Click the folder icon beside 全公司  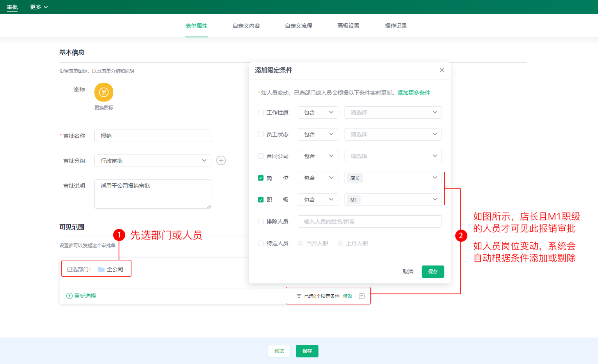tap(101, 269)
